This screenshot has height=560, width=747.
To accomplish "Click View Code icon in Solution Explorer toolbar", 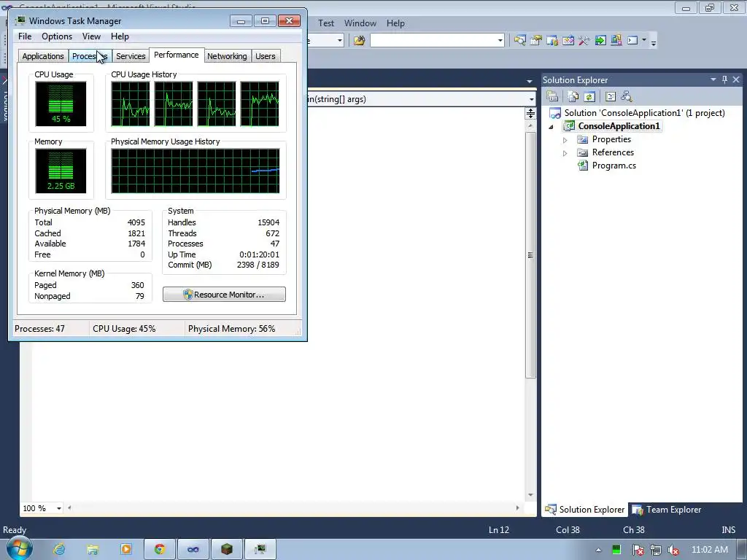I will coord(611,97).
